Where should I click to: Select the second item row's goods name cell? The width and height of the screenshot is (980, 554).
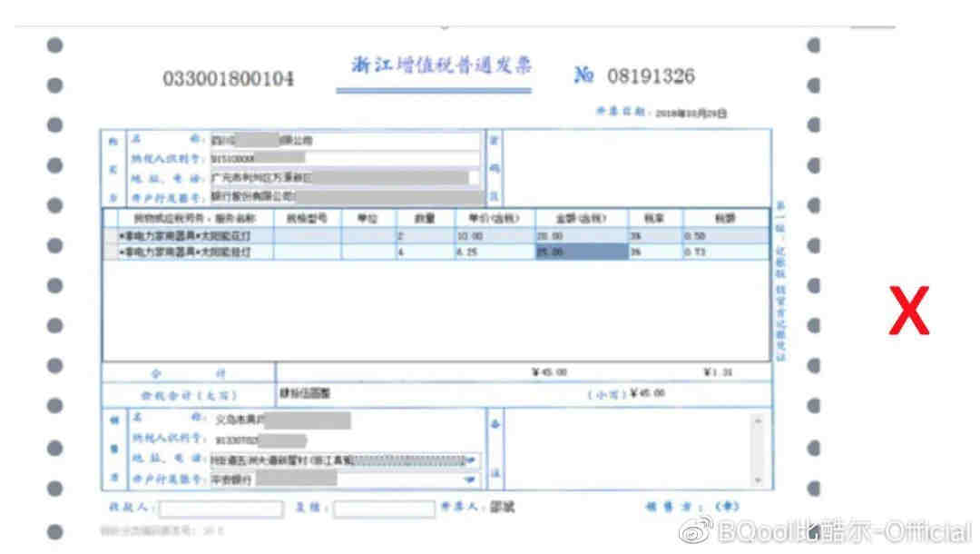pyautogui.click(x=196, y=252)
